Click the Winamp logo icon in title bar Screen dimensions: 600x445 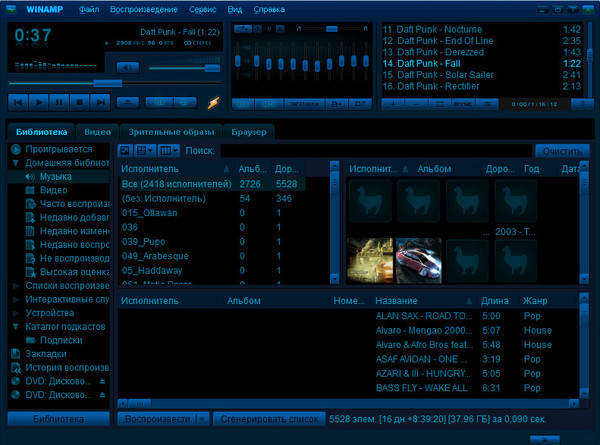pos(11,9)
